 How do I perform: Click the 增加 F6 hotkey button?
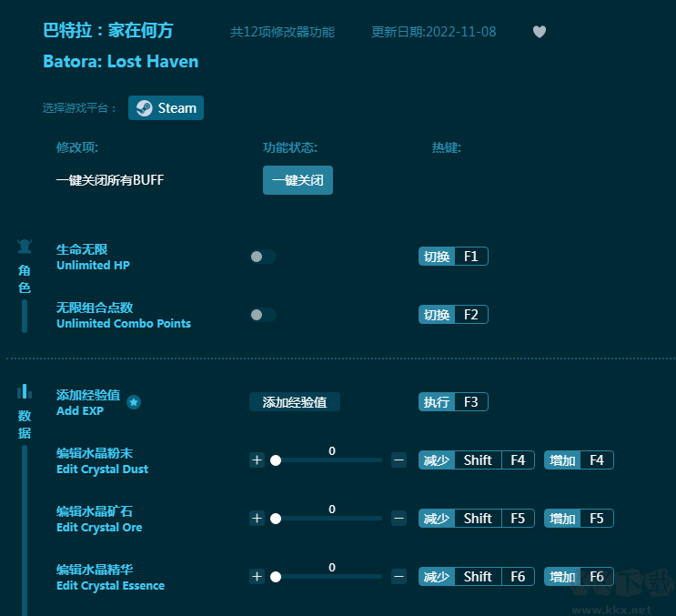(579, 577)
